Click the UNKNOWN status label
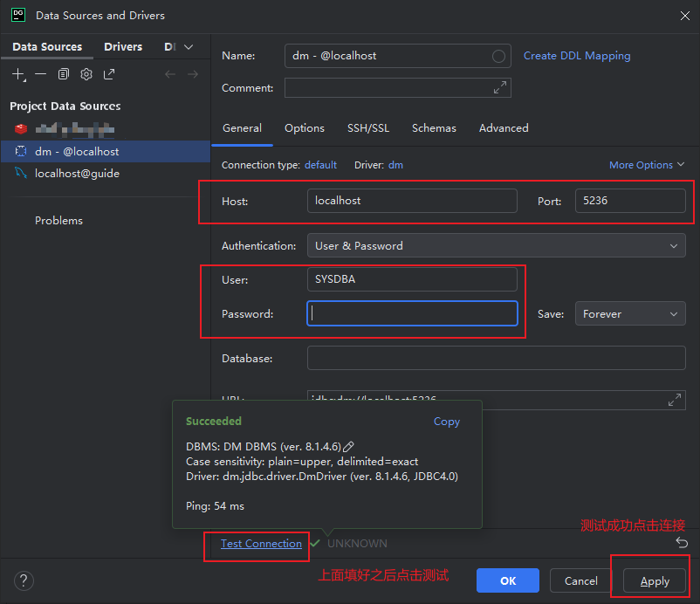 coord(357,543)
